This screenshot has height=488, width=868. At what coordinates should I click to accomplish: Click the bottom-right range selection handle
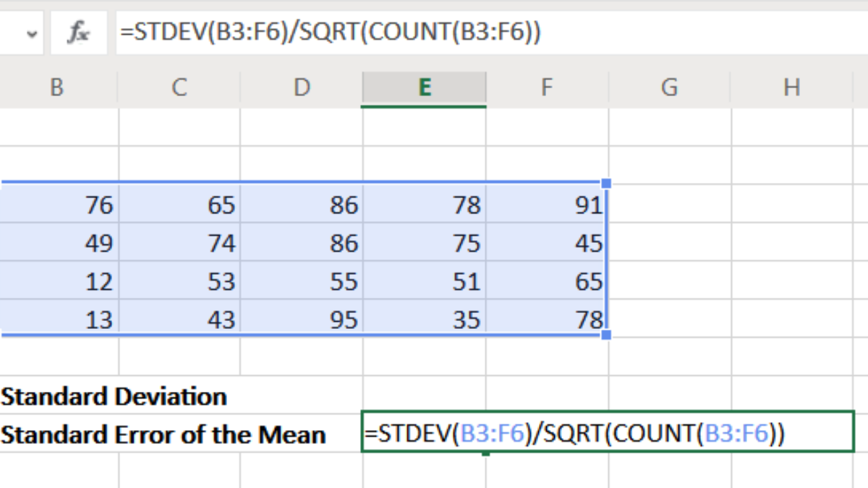[x=606, y=335]
